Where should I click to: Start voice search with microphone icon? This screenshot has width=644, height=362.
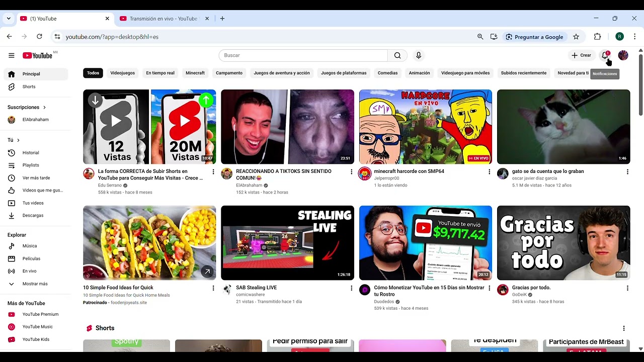[418, 55]
